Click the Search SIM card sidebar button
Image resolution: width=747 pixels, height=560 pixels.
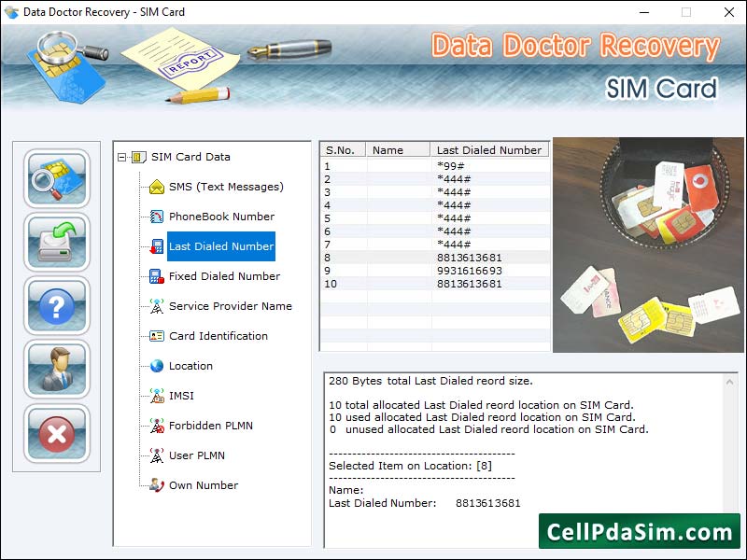(57, 178)
